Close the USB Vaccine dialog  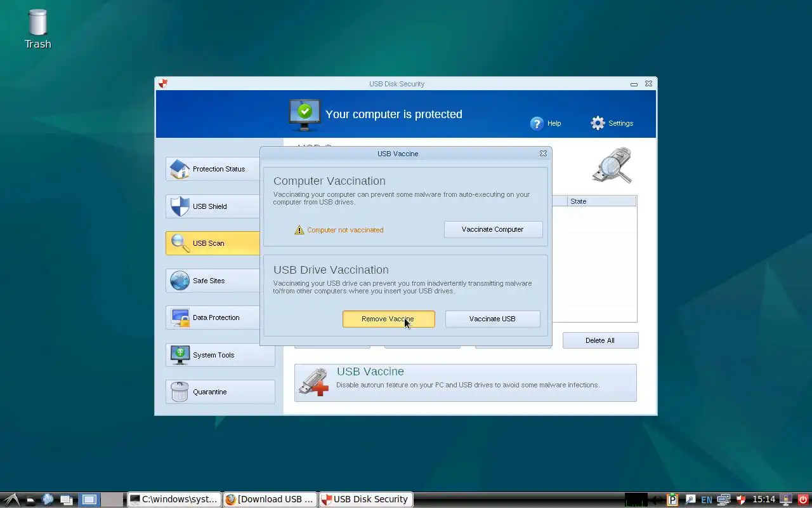coord(543,154)
